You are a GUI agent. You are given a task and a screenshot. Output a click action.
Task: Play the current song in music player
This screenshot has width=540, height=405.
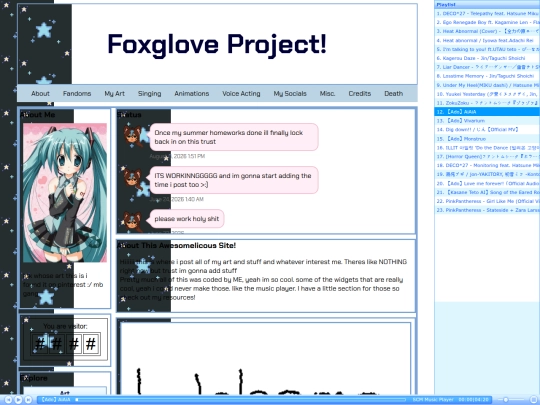tap(18, 399)
